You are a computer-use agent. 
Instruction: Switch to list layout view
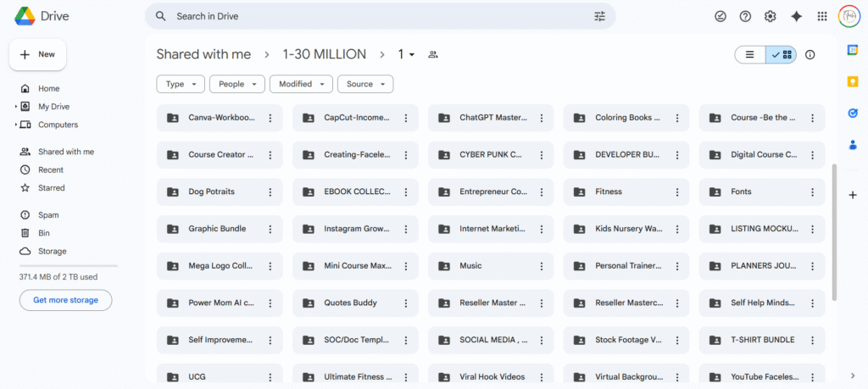pyautogui.click(x=749, y=55)
